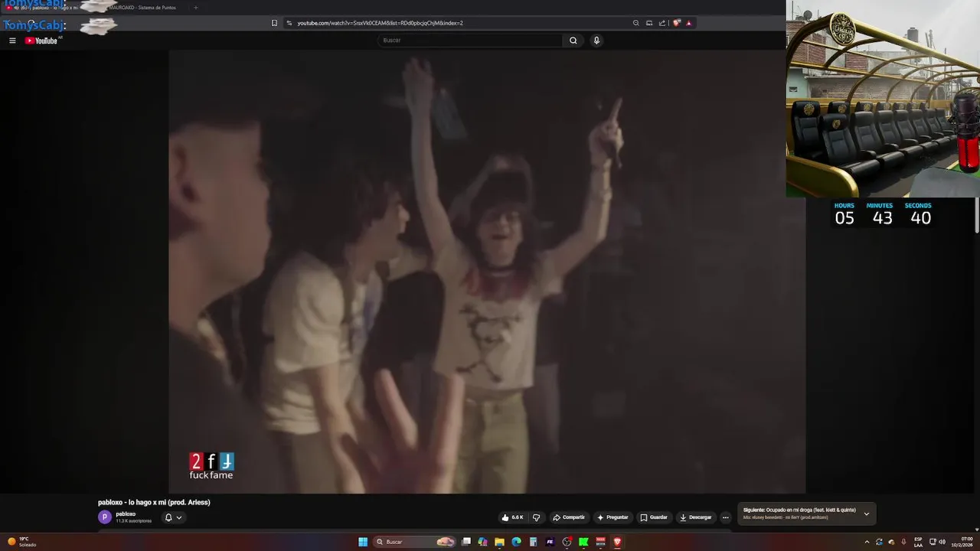Show hidden system tray icons chevron
This screenshot has width=980, height=551.
pos(867,542)
